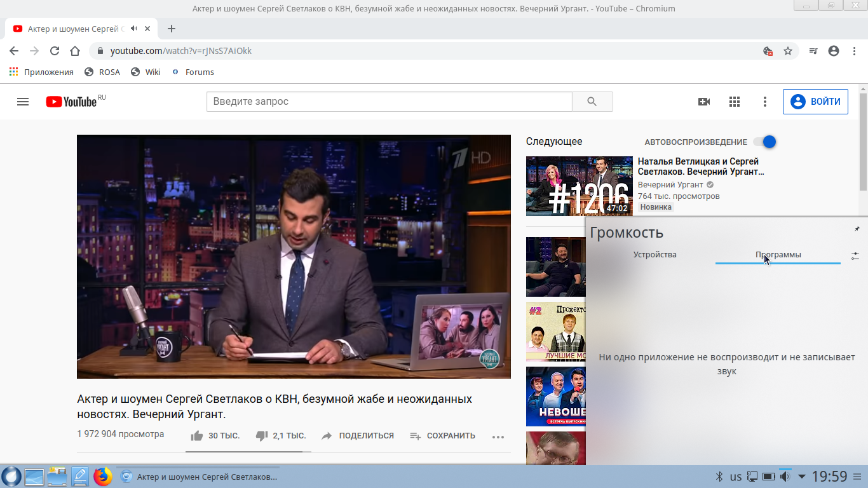Open the panel configuration hamburger on the taskbar

coord(858,477)
